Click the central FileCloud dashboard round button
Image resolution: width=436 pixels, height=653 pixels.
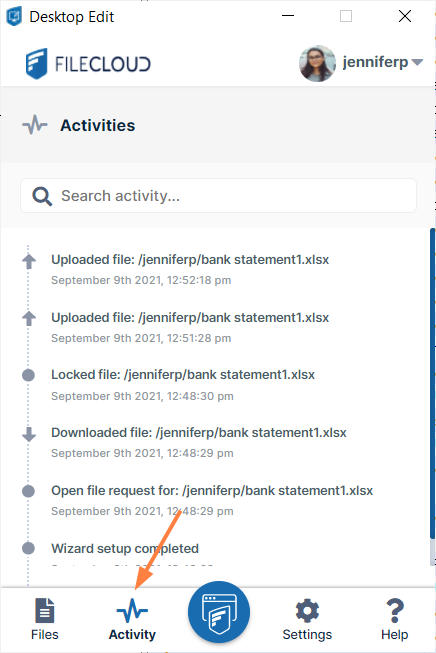point(219,612)
